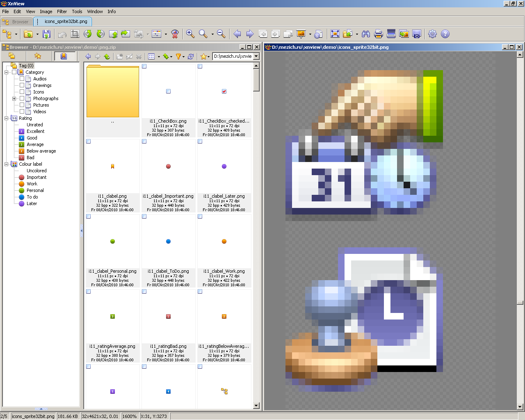Go to the next file with the right arrow

[x=250, y=34]
